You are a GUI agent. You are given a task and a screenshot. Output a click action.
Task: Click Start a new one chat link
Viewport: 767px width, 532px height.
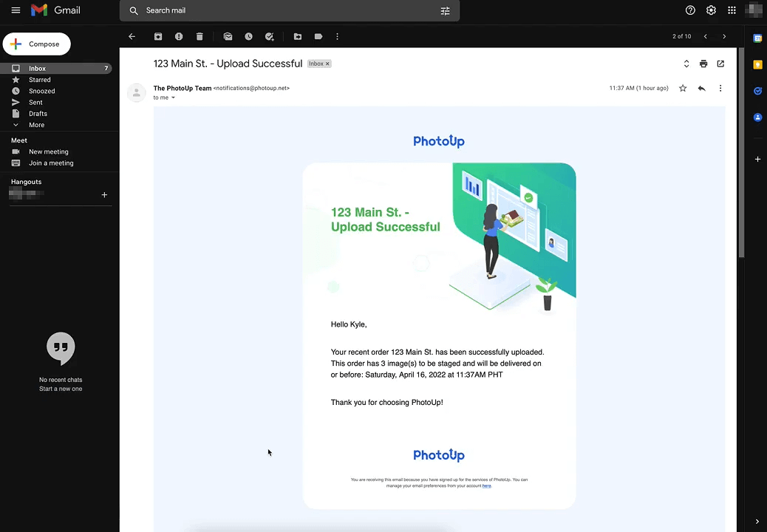61,389
